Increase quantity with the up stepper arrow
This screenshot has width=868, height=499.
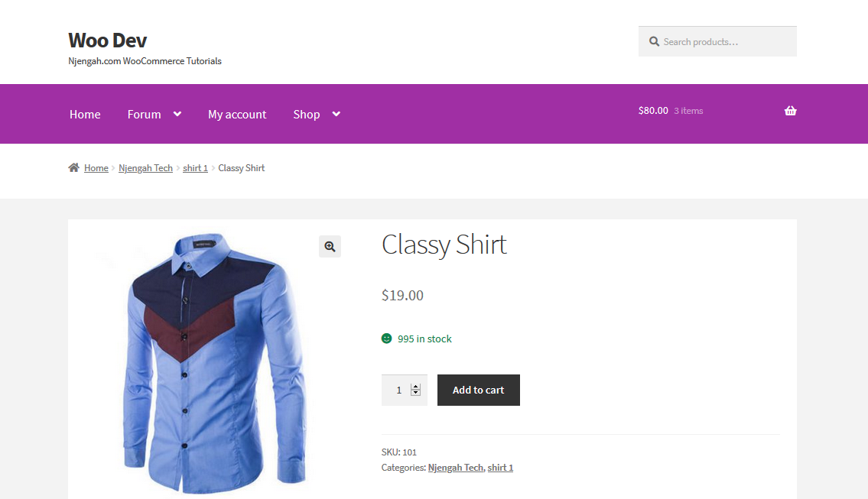416,387
